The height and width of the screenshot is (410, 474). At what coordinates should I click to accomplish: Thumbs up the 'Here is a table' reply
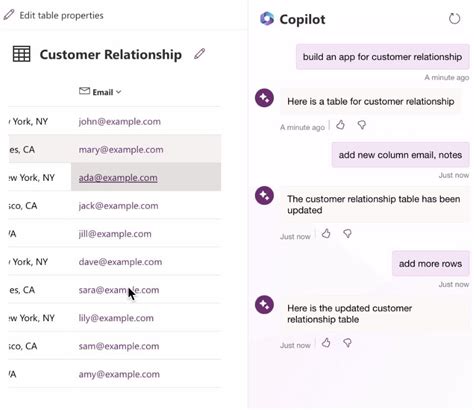pos(340,125)
